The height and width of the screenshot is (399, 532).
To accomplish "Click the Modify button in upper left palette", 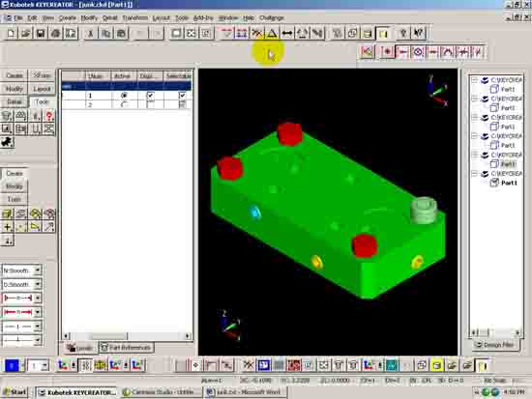I will 15,89.
